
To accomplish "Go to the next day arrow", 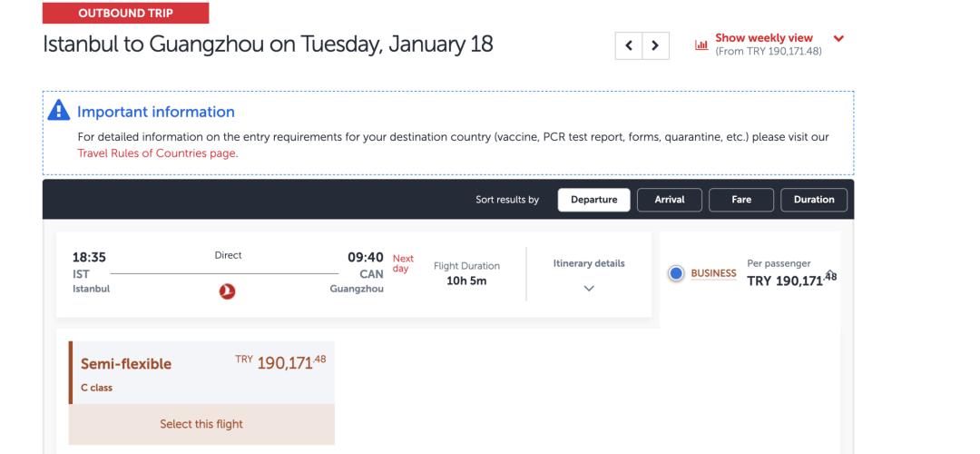I will (655, 44).
